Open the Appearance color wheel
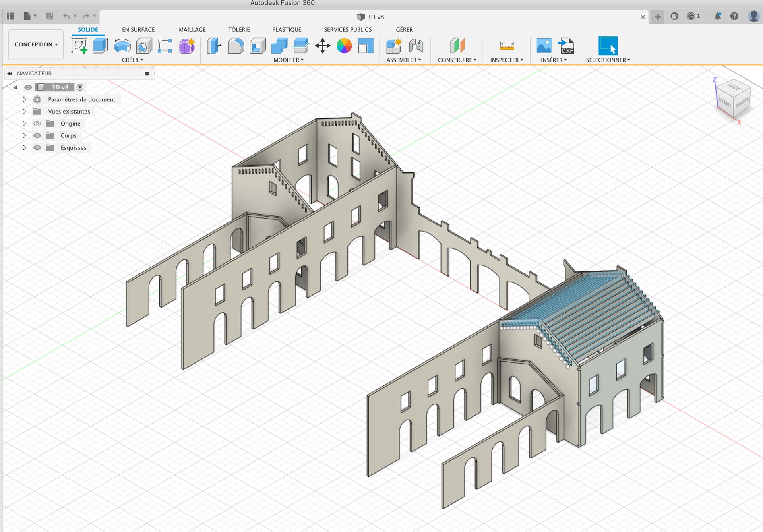The width and height of the screenshot is (763, 532). point(344,46)
